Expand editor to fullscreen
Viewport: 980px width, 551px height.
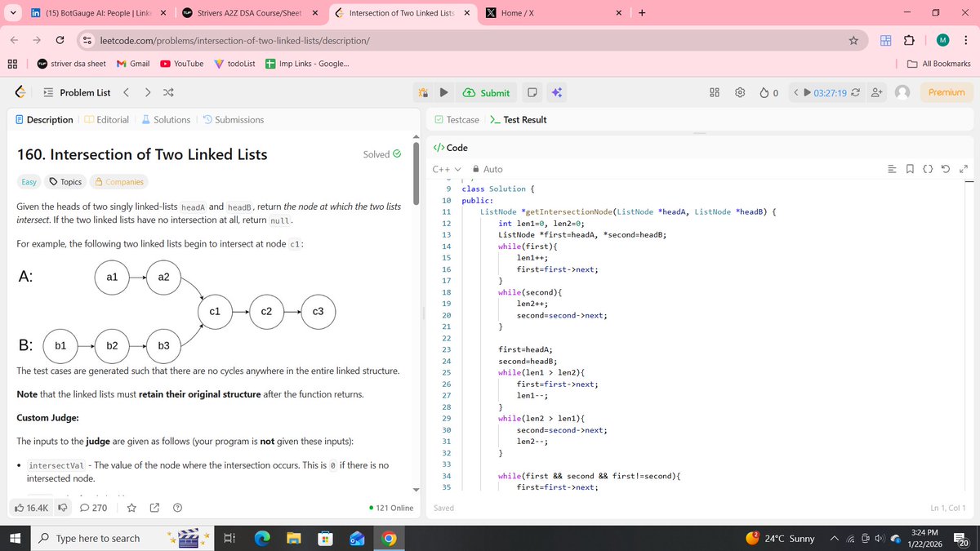tap(964, 169)
